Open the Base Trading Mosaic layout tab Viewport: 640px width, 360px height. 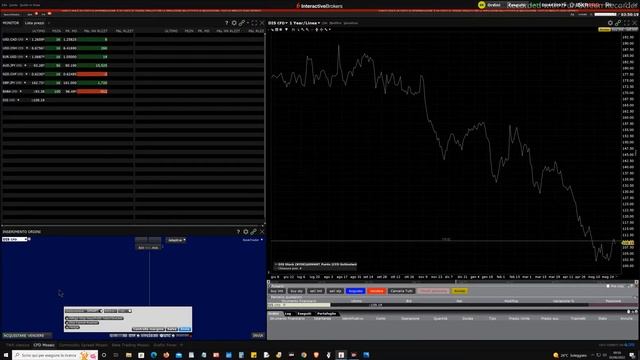click(x=130, y=345)
